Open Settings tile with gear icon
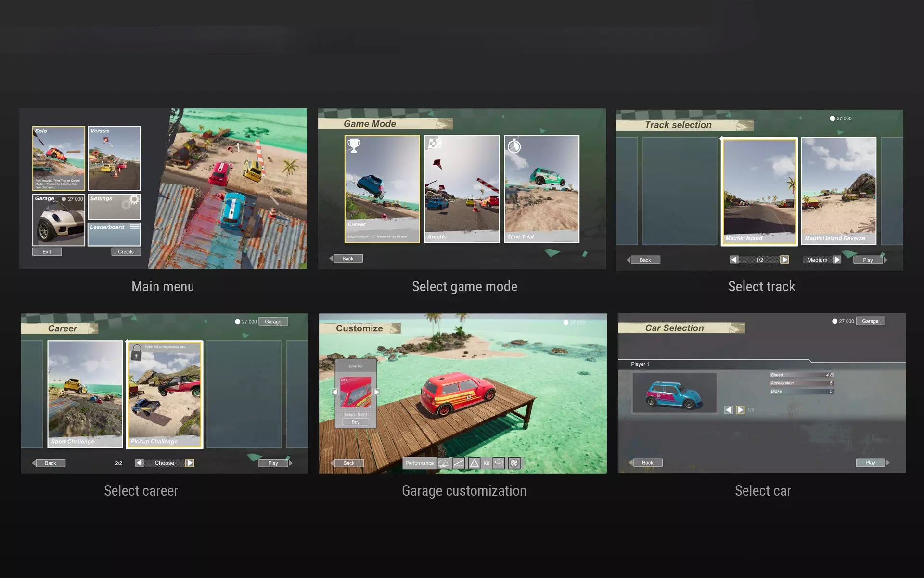The height and width of the screenshot is (578, 924). [114, 206]
